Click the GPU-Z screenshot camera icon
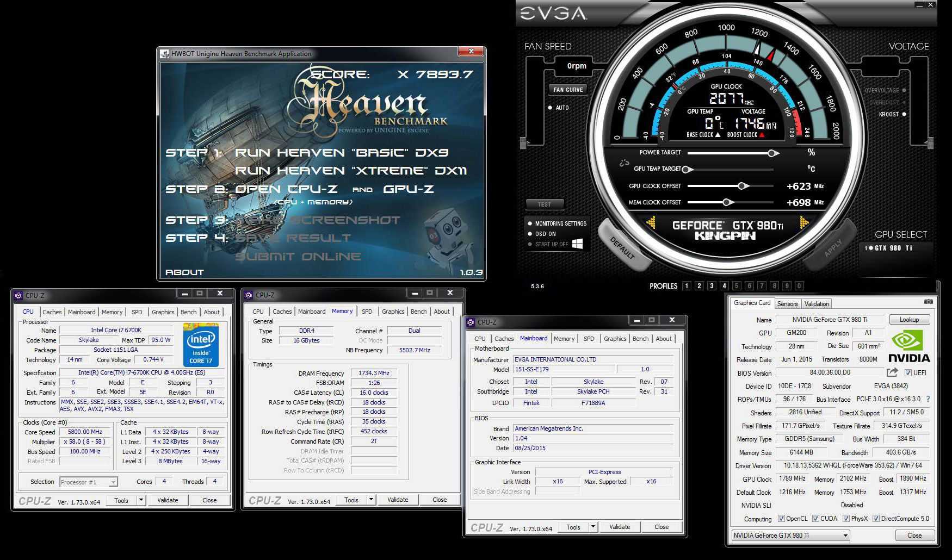Viewport: 952px width, 560px height. [x=928, y=302]
